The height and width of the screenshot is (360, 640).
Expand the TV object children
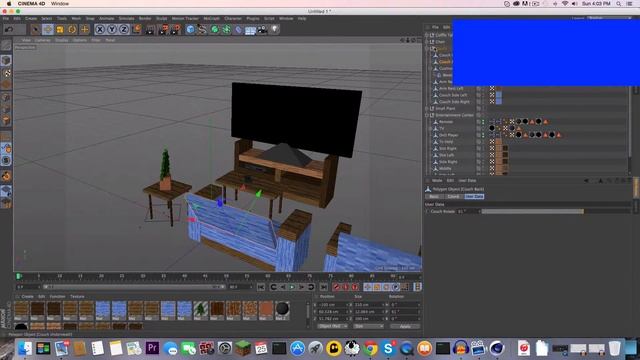(430, 129)
